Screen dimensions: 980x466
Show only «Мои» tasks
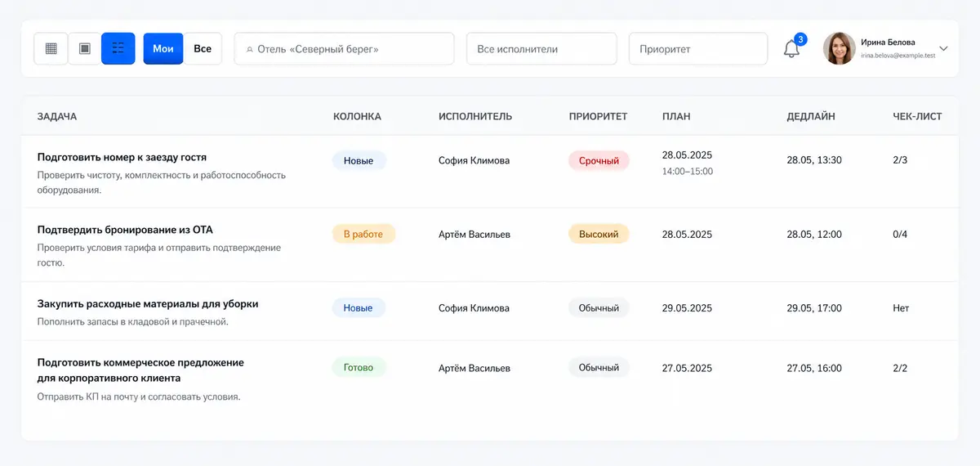click(163, 48)
